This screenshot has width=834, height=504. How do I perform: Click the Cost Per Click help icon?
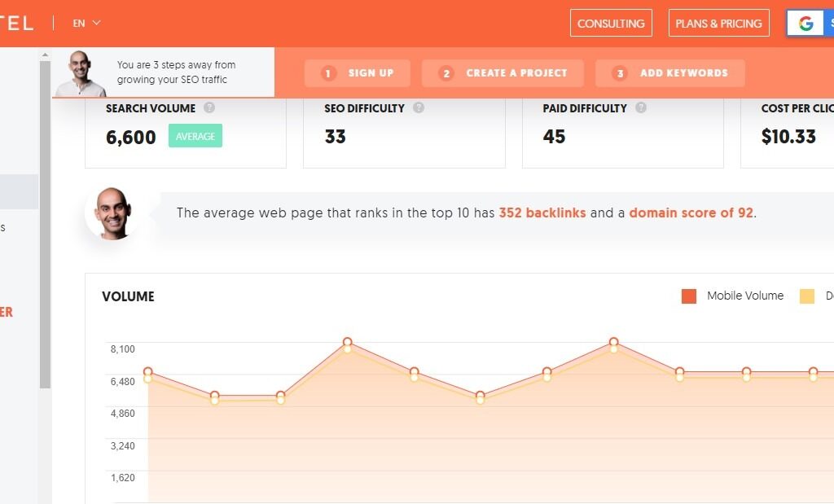(832, 107)
